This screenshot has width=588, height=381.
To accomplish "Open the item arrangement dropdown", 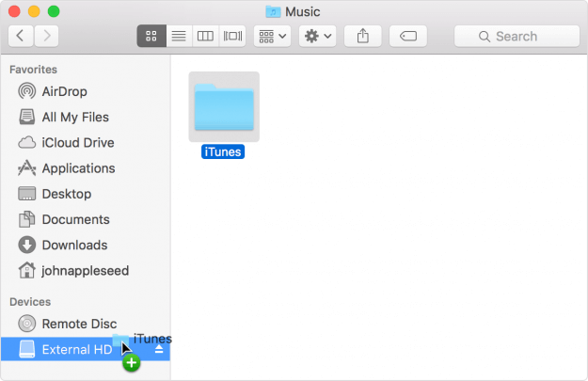I will [x=272, y=36].
